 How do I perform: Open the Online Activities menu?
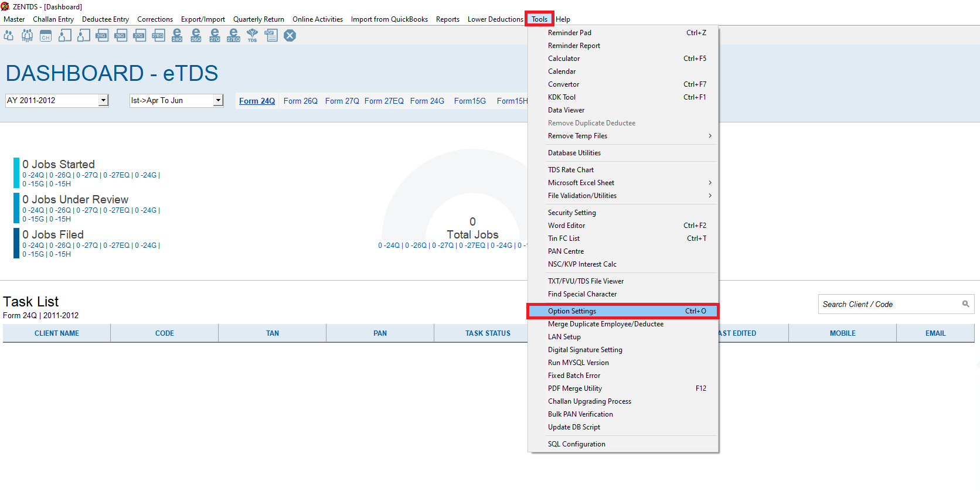[318, 19]
